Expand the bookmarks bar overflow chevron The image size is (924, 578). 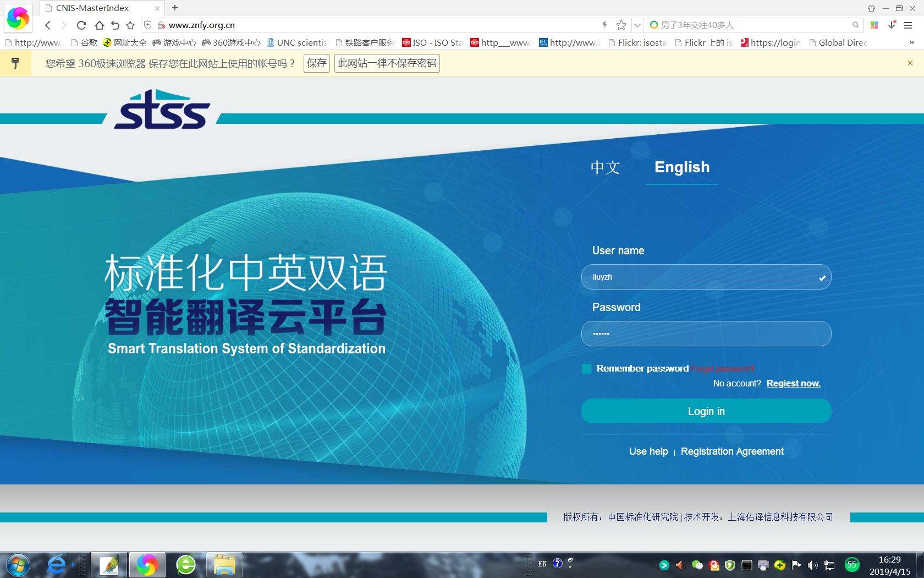[x=911, y=42]
